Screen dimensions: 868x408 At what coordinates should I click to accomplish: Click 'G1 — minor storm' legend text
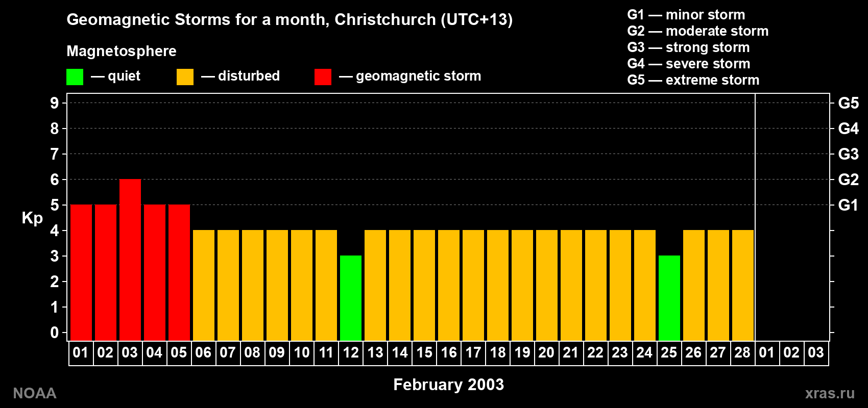point(686,15)
